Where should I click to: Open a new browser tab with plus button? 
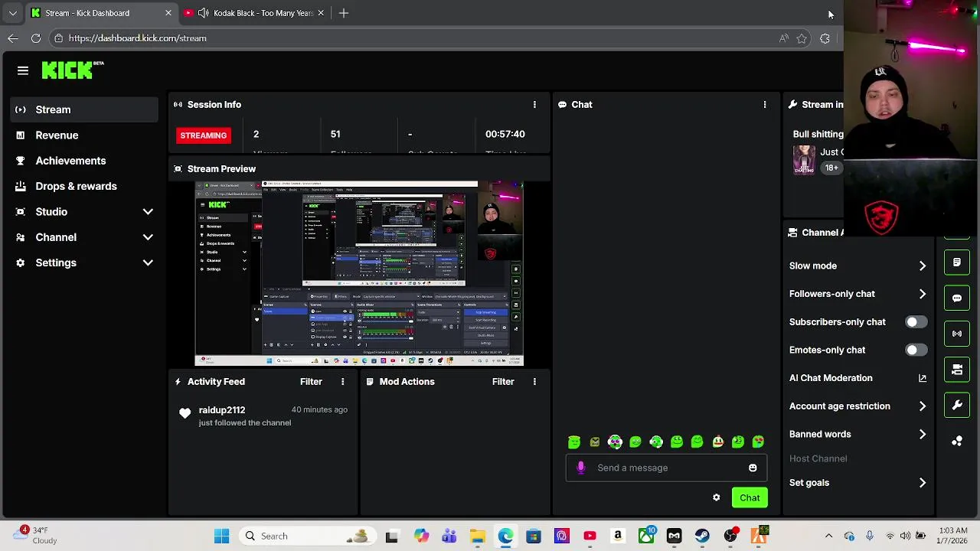tap(344, 13)
